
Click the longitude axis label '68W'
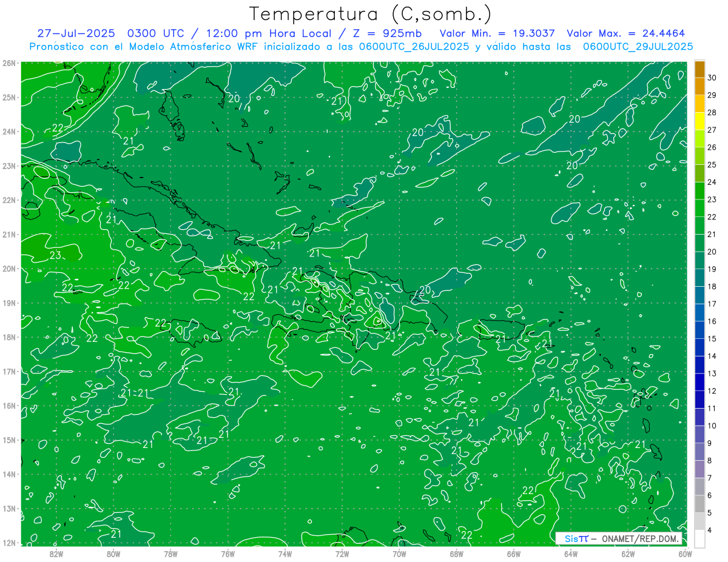pos(456,553)
